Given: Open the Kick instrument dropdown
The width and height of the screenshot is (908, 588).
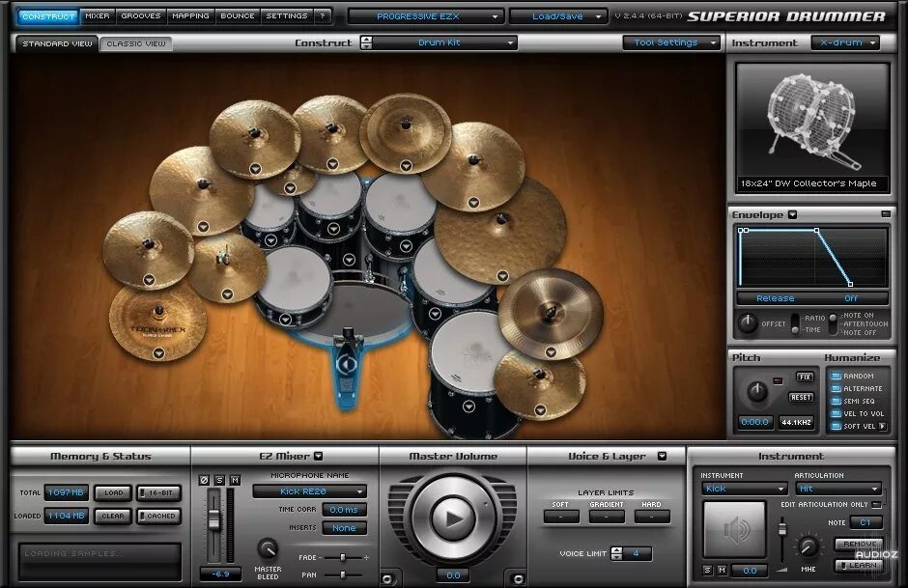Looking at the screenshot, I should tap(744, 489).
